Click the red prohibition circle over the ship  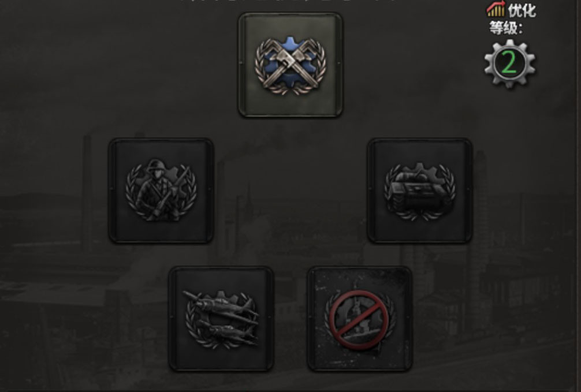pyautogui.click(x=359, y=320)
